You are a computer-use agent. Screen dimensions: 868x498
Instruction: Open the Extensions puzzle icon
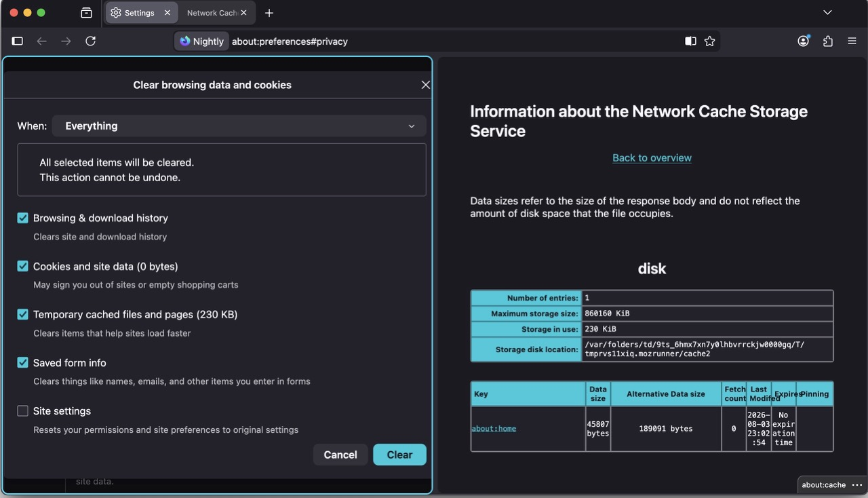pos(828,41)
